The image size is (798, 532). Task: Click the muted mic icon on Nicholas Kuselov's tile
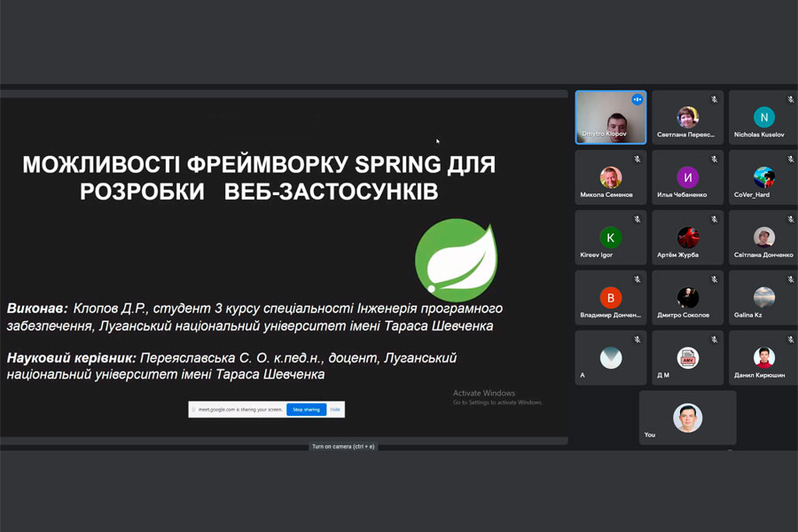click(x=791, y=99)
